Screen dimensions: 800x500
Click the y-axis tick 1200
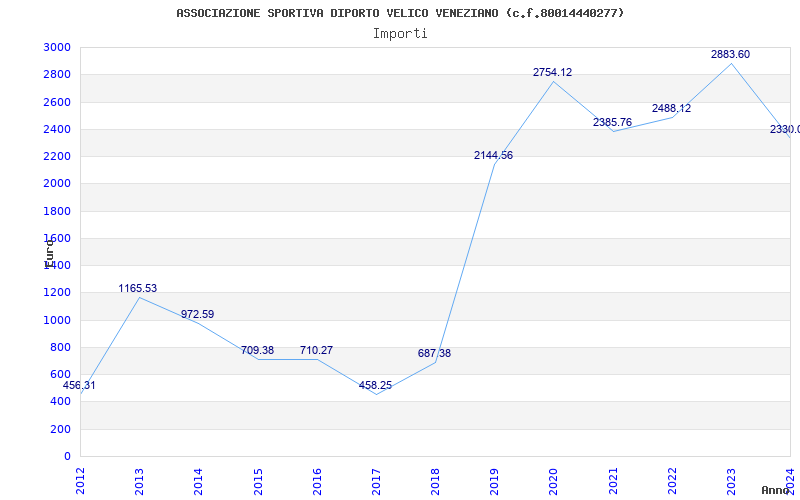point(57,293)
